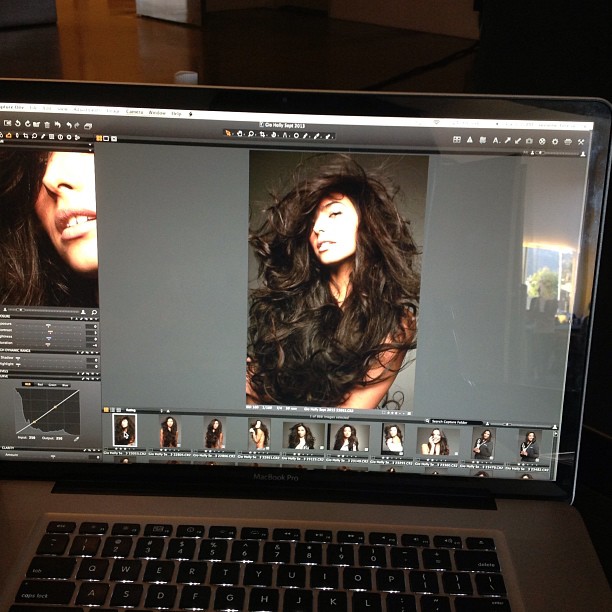Select the first highlighted filmstrip thumbnail
This screenshot has width=612, height=612.
125,430
